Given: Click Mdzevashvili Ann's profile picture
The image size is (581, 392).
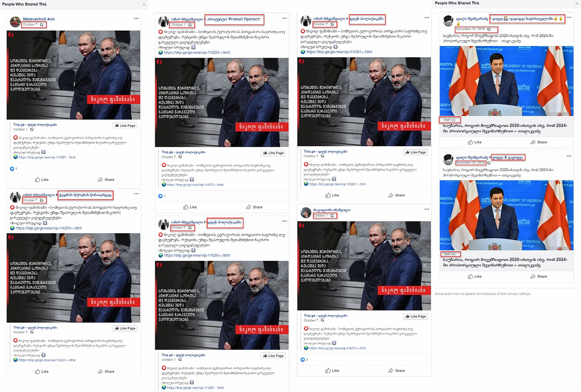Looking at the screenshot, I should 15,21.
